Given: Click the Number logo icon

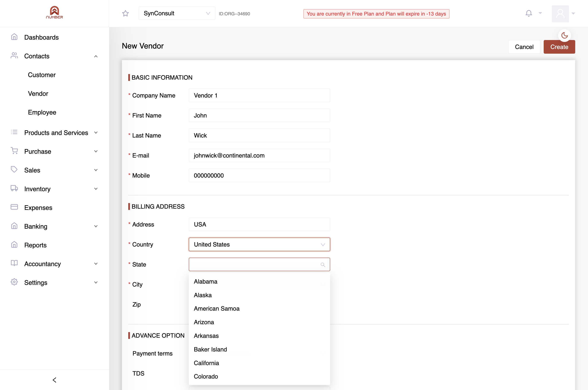Looking at the screenshot, I should point(54,12).
